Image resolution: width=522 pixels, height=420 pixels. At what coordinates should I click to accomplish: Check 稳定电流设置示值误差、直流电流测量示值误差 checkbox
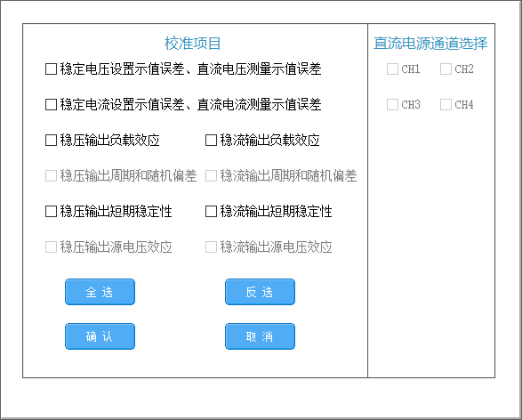tap(51, 105)
